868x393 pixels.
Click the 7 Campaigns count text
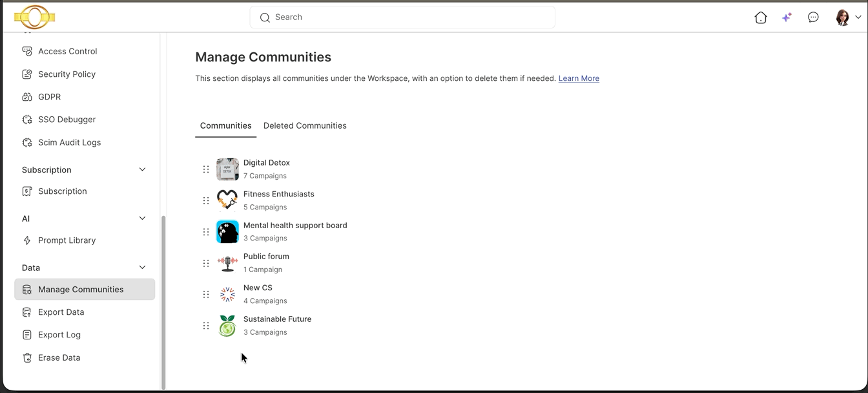coord(265,176)
